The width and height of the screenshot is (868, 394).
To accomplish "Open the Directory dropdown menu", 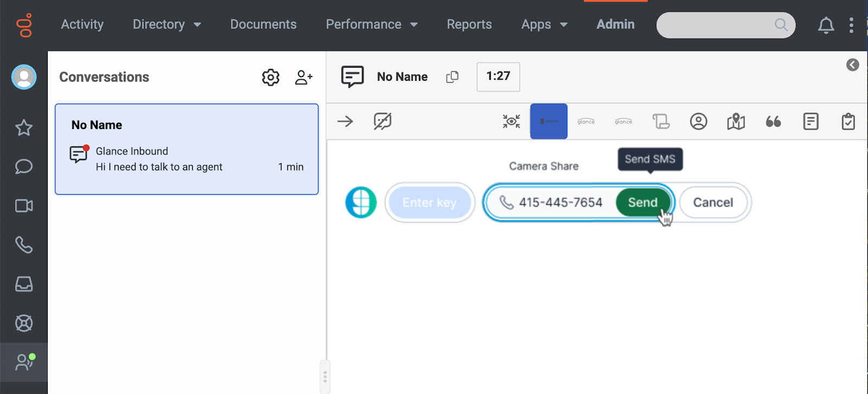I will point(167,24).
